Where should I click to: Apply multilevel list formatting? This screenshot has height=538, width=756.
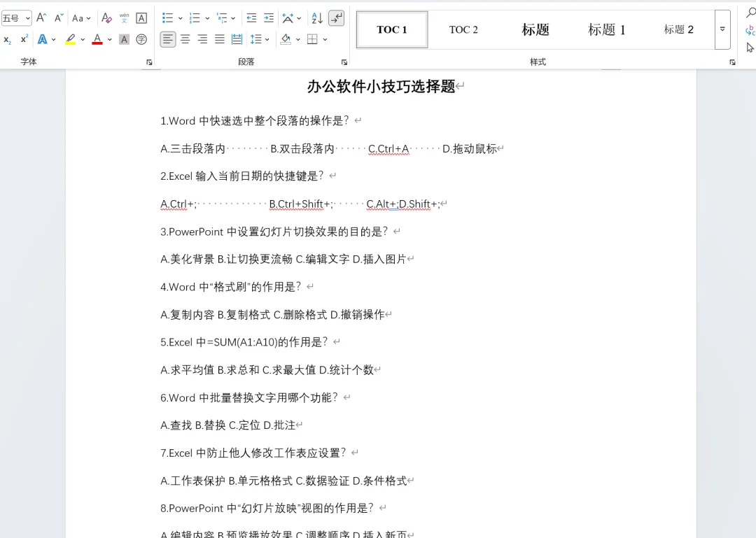[222, 18]
